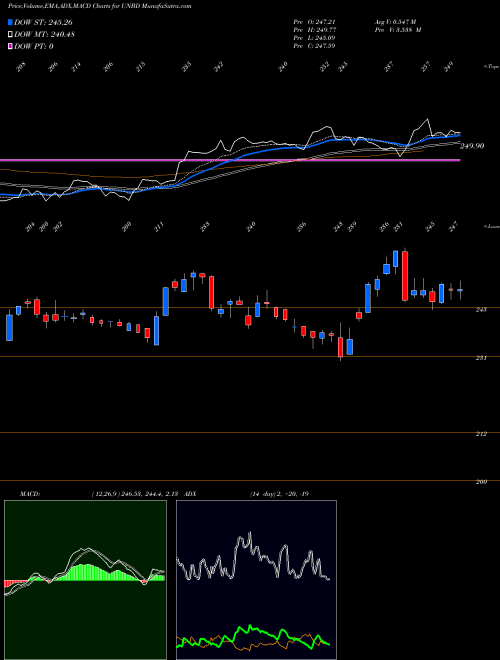Click the 212 price level label
500x660 pixels.
coord(481,434)
